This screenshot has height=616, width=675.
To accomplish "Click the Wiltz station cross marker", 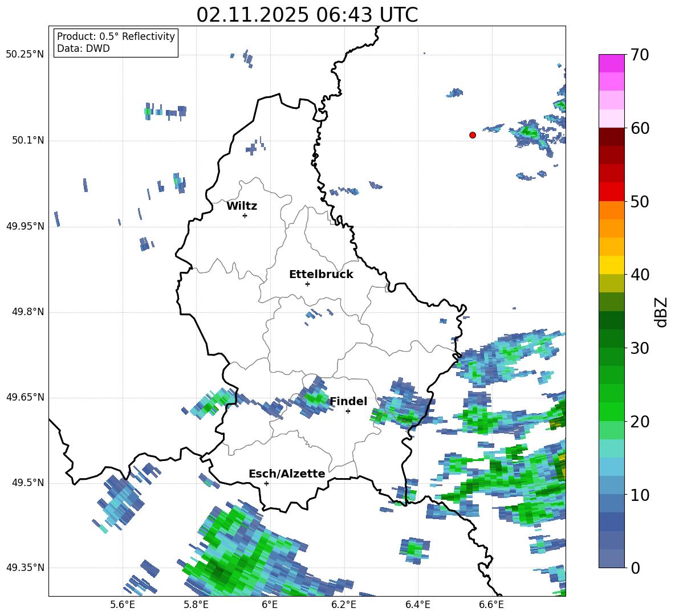I will pos(245,215).
